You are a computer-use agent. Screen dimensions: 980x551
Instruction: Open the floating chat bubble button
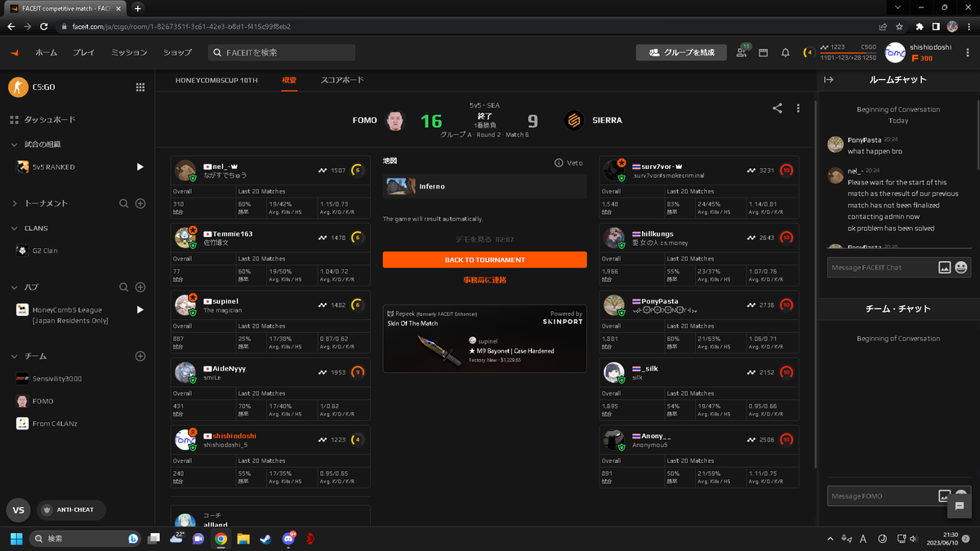point(960,506)
